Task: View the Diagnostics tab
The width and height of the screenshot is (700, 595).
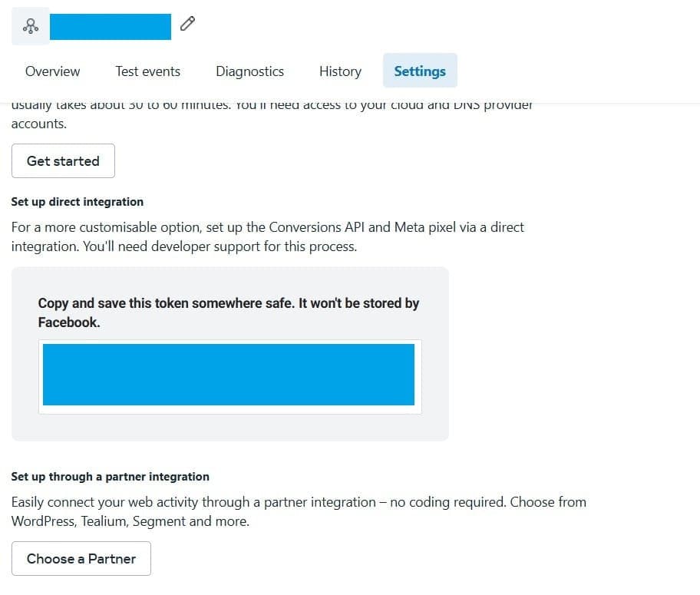Action: [x=249, y=71]
